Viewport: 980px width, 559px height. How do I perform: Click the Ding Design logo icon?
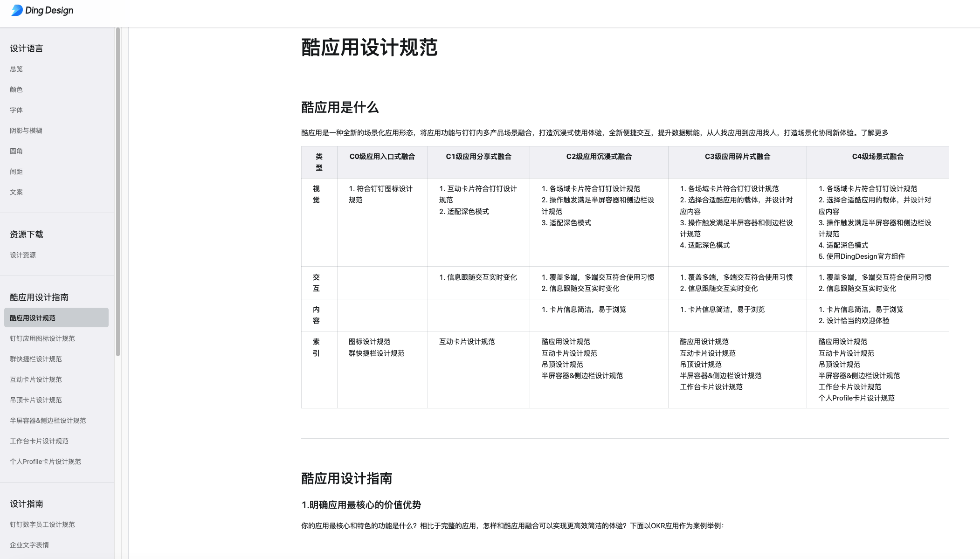point(17,10)
